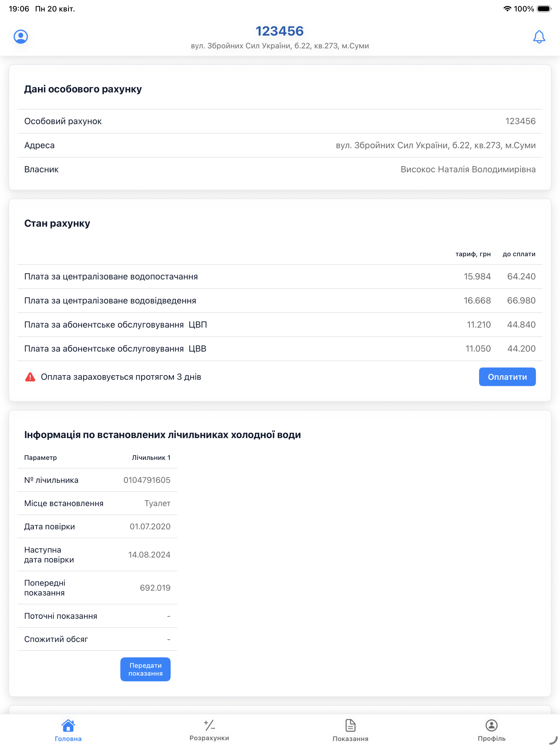Select Плата за централізоване водопостачання row
This screenshot has width=560, height=747.
[x=280, y=277]
